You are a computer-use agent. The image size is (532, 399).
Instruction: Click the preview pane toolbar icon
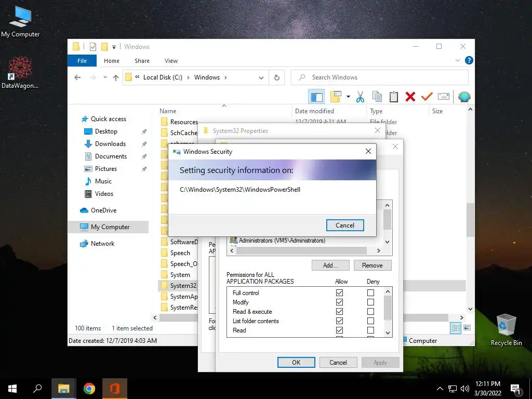click(x=316, y=97)
